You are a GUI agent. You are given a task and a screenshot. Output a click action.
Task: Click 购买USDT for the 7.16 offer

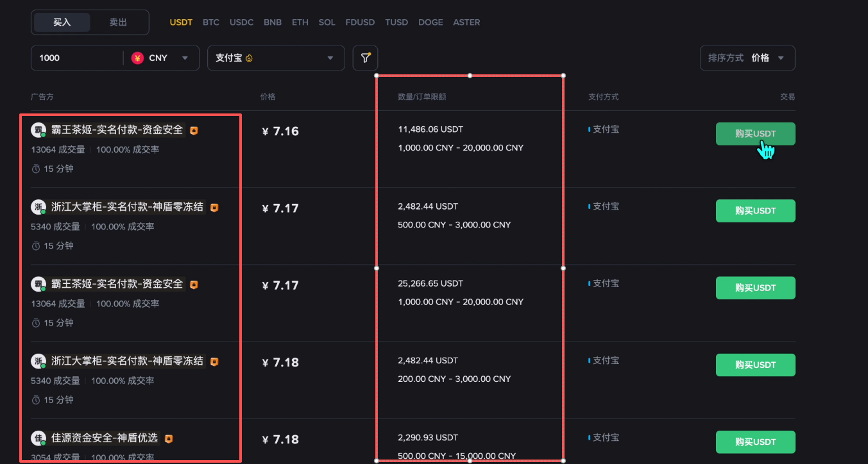coord(755,134)
